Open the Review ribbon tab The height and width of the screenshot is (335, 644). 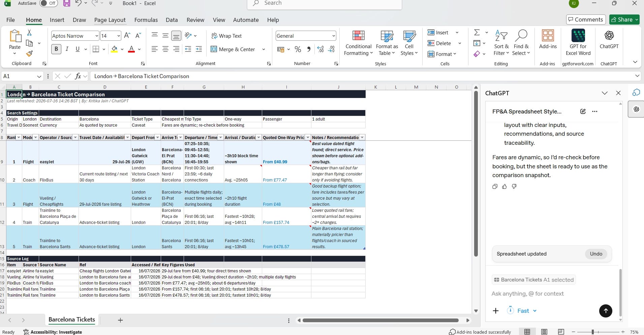(195, 20)
